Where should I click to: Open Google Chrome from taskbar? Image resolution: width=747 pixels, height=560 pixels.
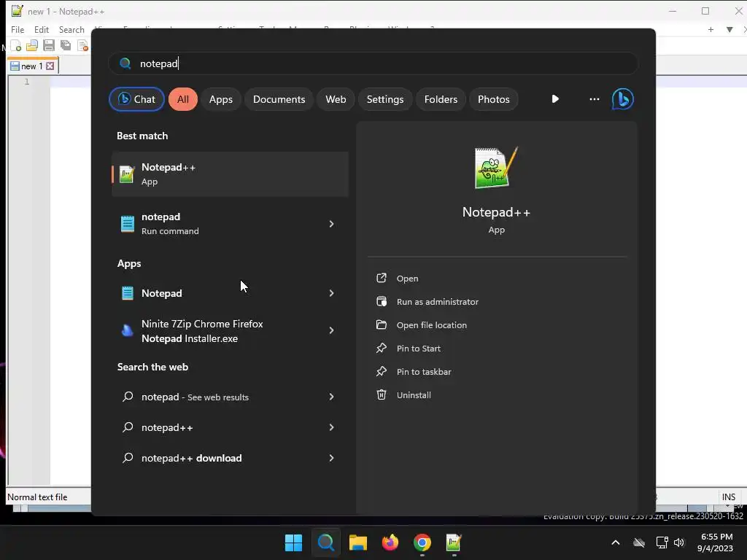[x=422, y=542]
